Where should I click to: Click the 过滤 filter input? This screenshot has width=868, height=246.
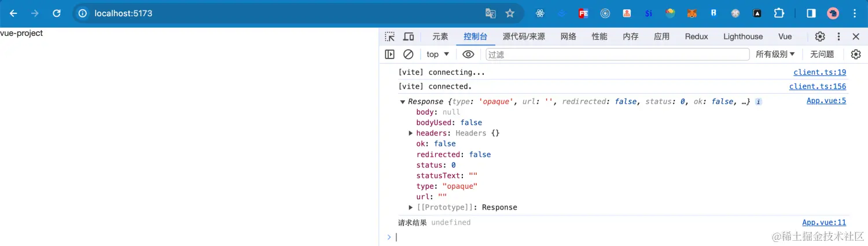tap(617, 54)
